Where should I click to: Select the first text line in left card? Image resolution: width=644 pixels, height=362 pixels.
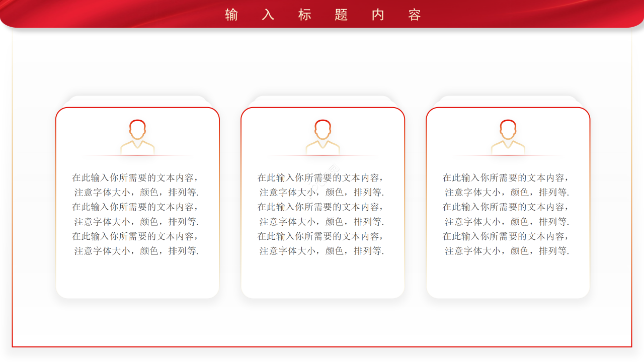coord(136,178)
